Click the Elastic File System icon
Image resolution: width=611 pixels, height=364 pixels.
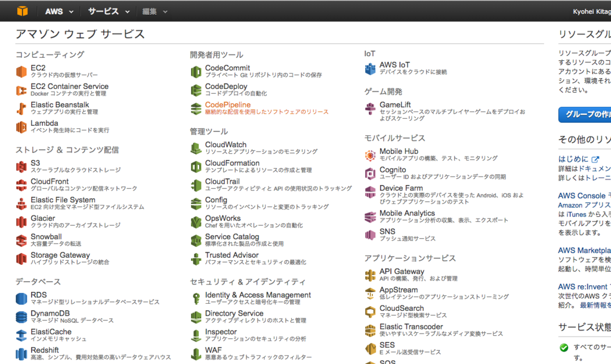pos(21,203)
